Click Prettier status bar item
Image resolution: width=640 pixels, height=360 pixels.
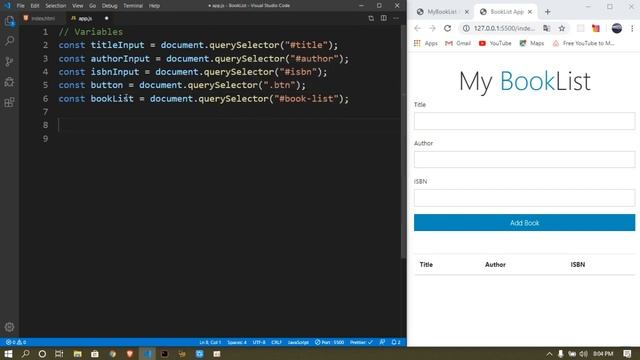tap(361, 342)
